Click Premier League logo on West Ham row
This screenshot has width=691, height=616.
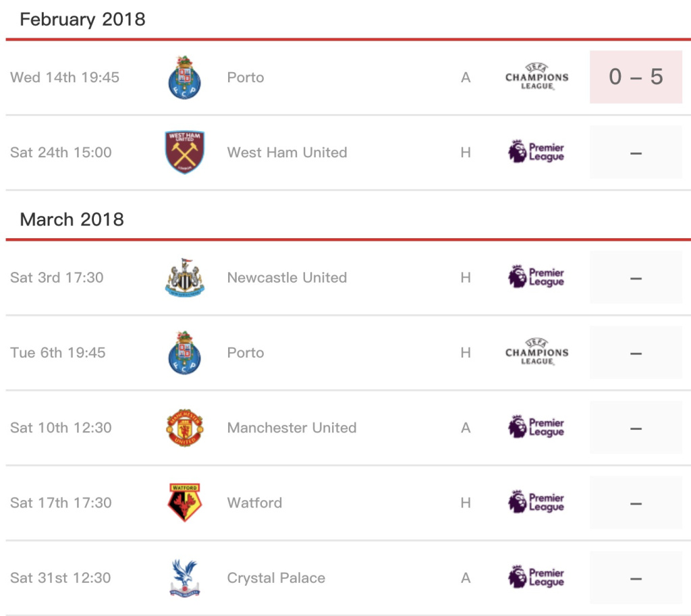pyautogui.click(x=536, y=152)
